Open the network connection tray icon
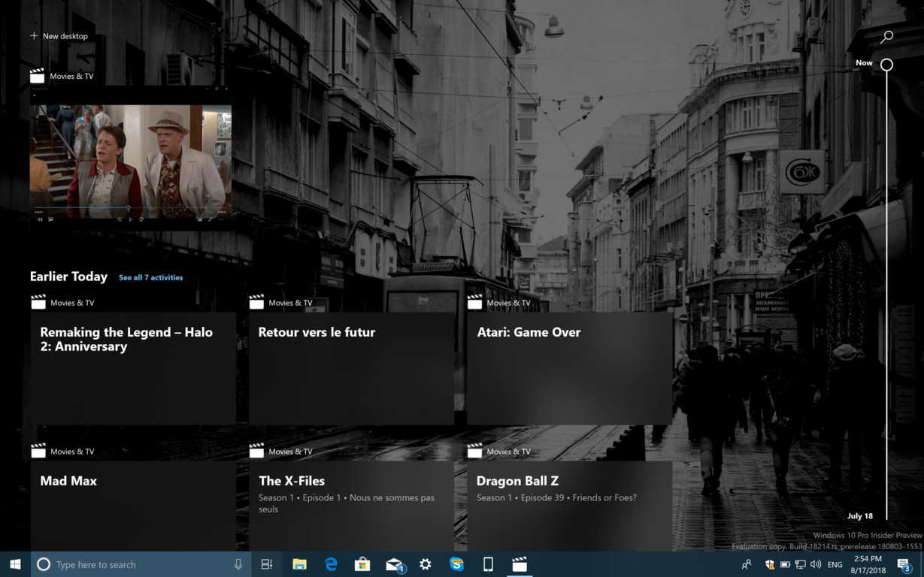The image size is (924, 577). click(801, 564)
